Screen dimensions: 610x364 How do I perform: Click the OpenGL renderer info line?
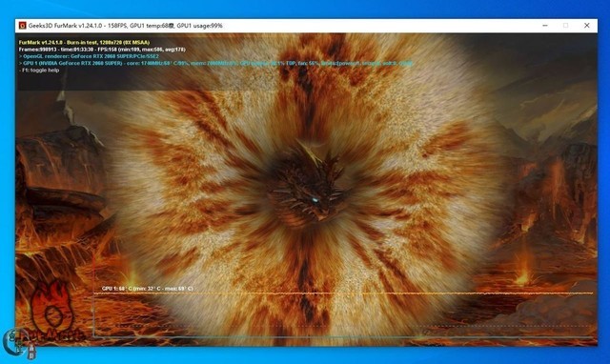tap(89, 56)
